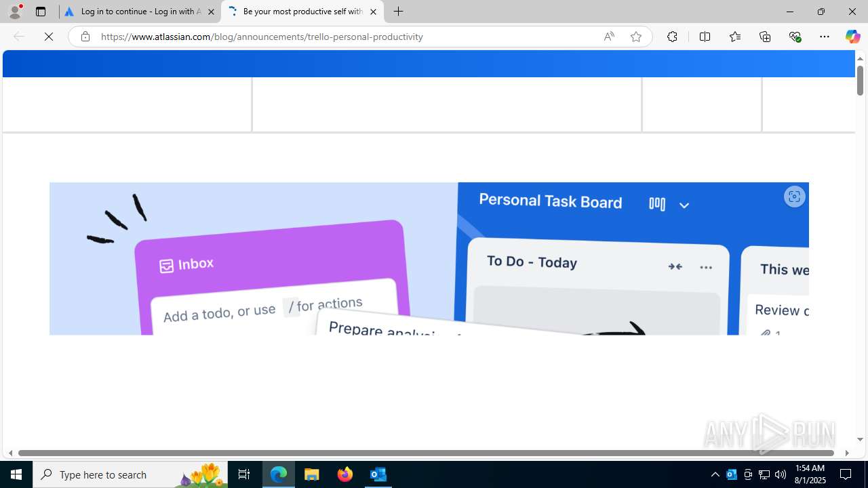
Task: Open File Explorer from taskbar
Action: (x=312, y=474)
